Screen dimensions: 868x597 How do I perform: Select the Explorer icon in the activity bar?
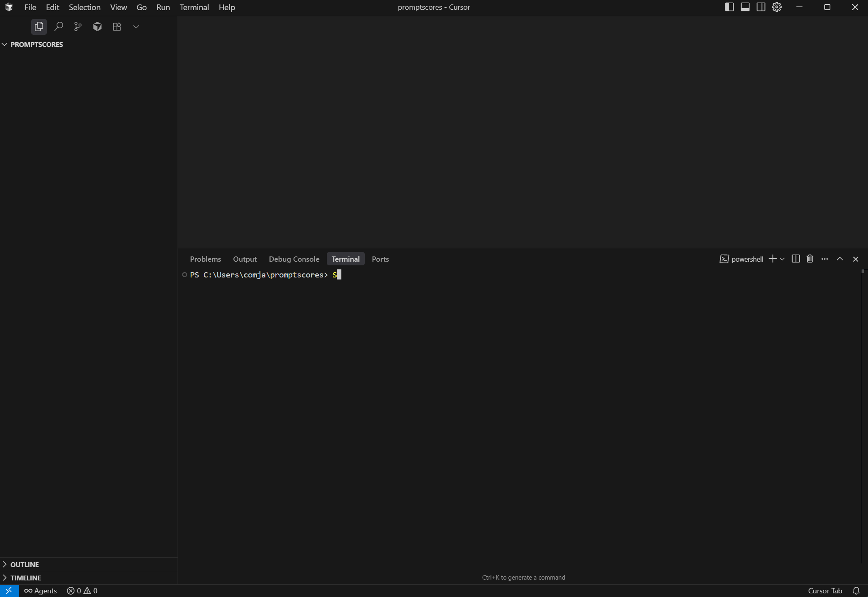[39, 26]
